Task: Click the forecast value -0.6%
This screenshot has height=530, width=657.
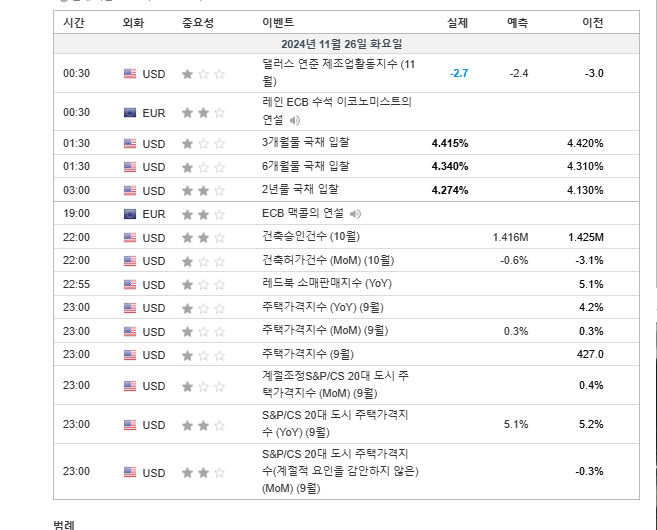Action: [x=514, y=260]
